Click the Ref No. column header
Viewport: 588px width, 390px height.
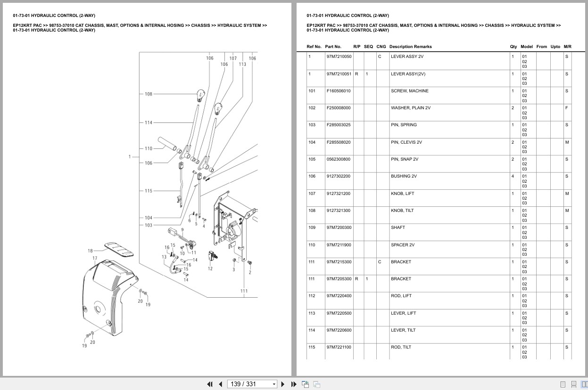314,47
